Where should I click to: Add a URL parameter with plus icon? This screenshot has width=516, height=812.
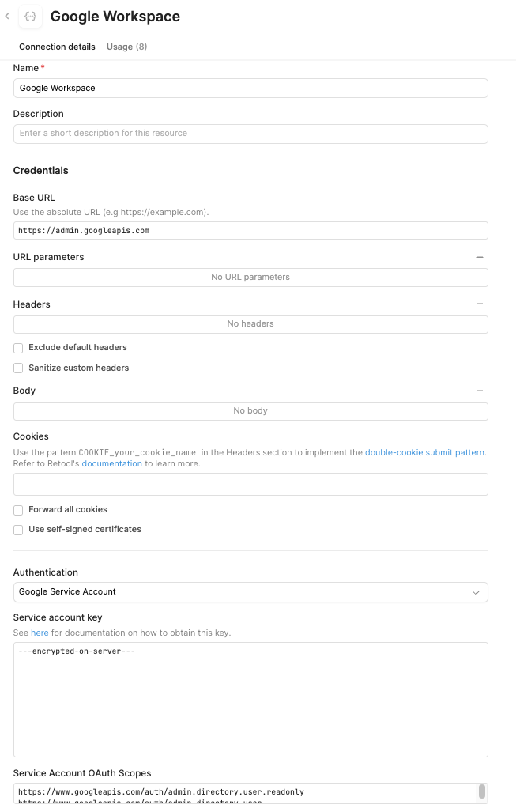[480, 258]
